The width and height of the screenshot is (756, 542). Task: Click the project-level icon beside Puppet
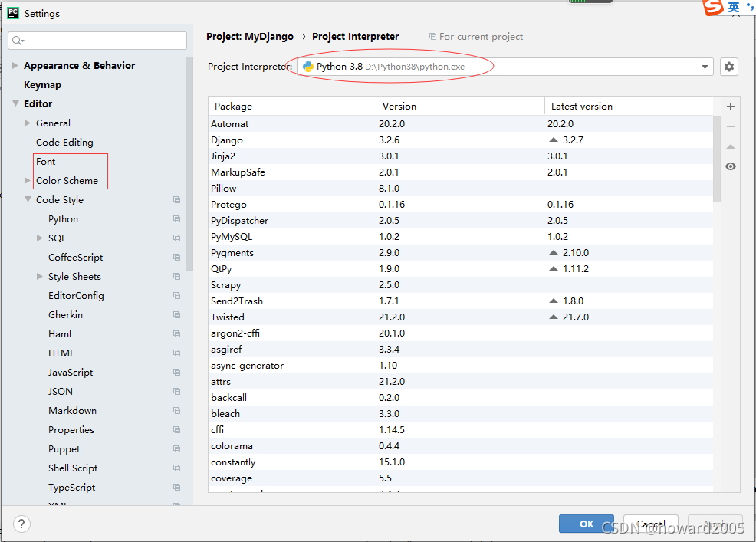click(x=177, y=449)
